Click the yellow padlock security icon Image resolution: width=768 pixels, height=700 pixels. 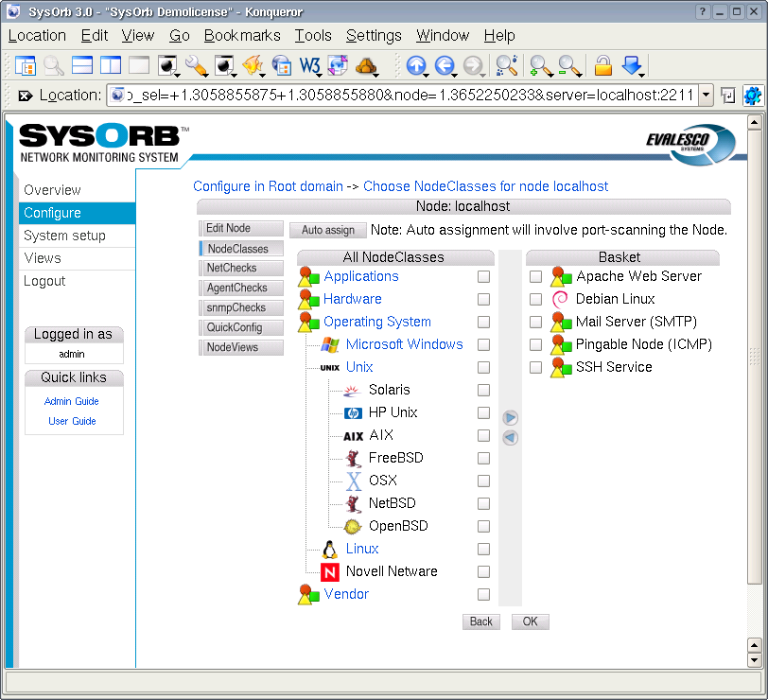(x=603, y=65)
